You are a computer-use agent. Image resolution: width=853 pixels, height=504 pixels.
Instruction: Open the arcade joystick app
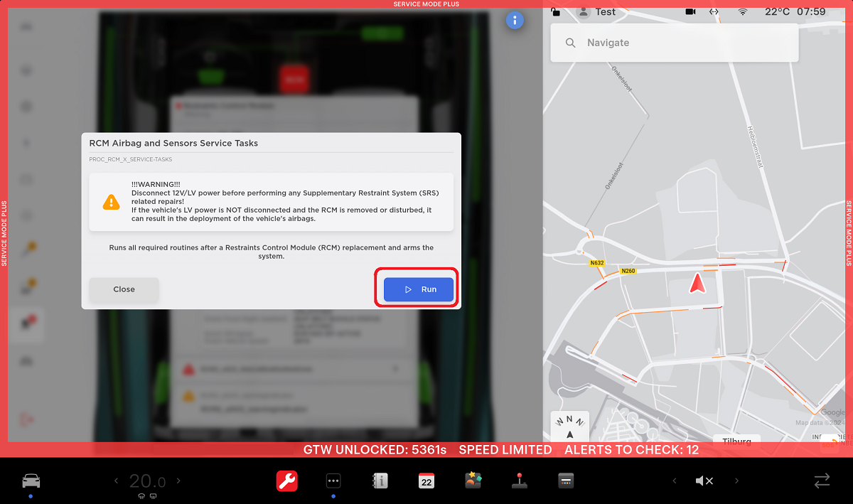pos(520,481)
